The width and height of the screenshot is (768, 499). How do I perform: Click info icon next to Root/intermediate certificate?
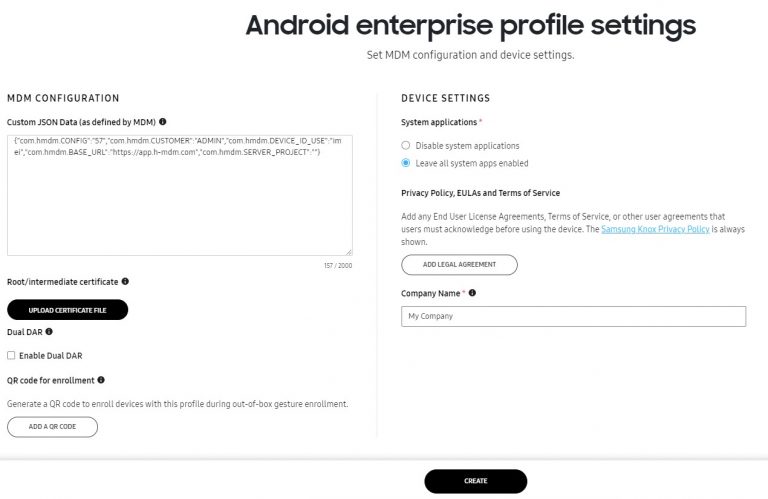pos(125,282)
